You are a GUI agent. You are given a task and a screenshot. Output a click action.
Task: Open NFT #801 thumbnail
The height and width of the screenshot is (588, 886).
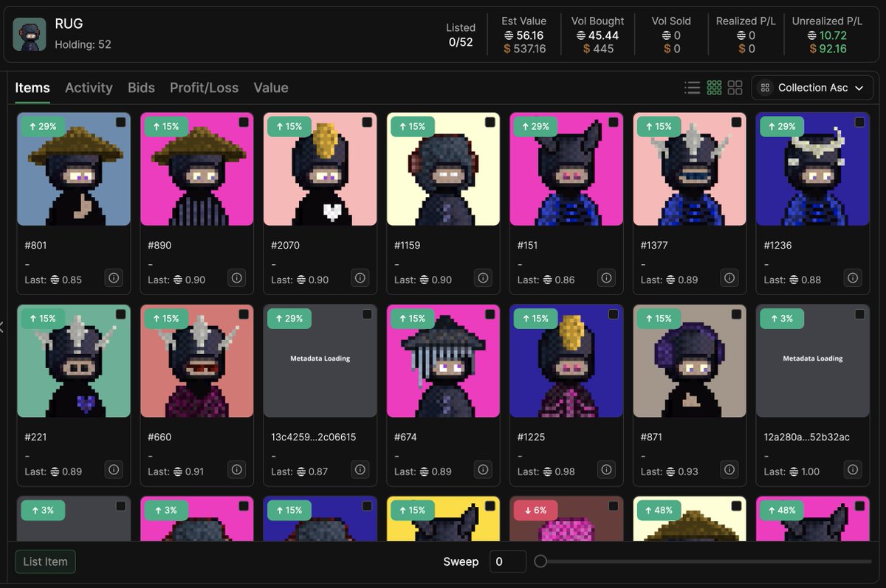click(x=74, y=169)
